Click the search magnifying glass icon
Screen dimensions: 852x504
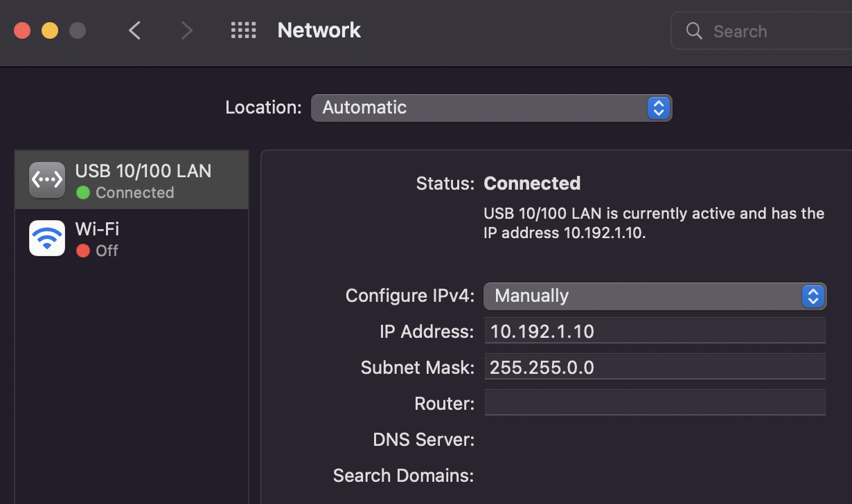[x=694, y=31]
